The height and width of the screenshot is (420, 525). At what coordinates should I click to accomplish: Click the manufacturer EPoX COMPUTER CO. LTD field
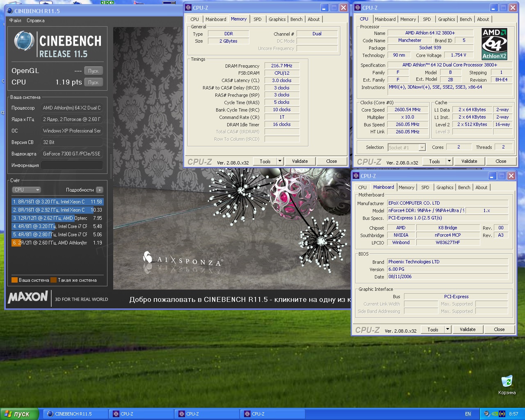[x=447, y=203]
